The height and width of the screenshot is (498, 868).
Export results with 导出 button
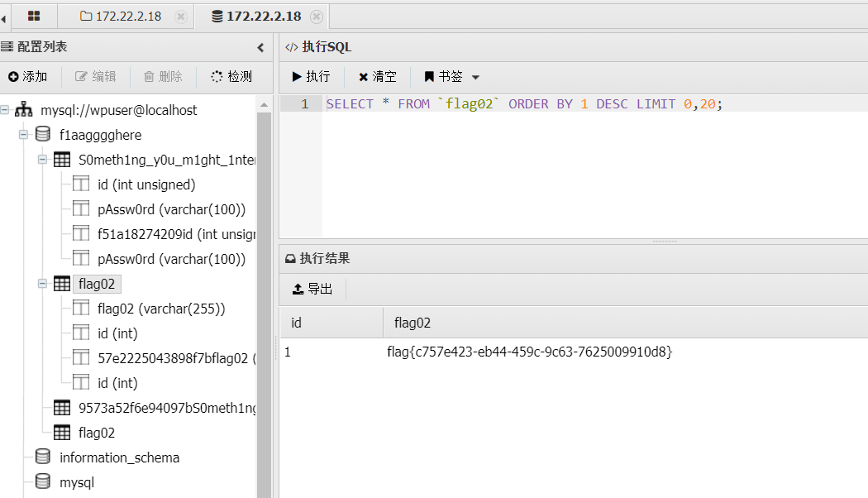coord(312,289)
